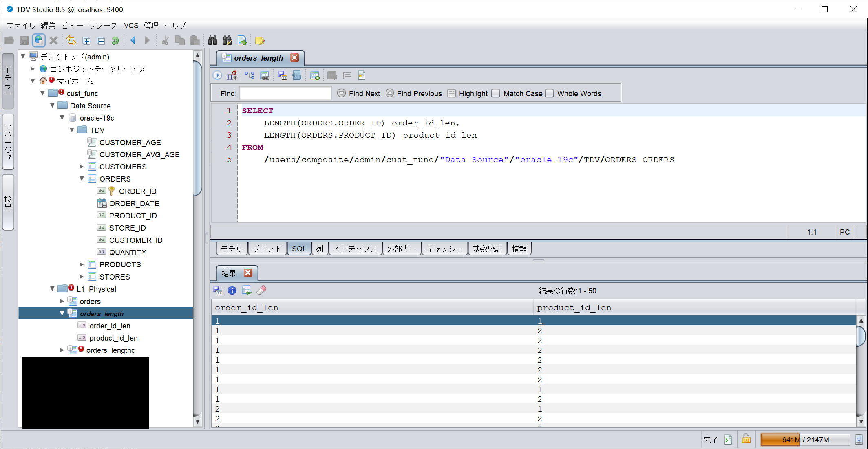Click the table with green plus icon
The image size is (868, 449).
pos(315,75)
